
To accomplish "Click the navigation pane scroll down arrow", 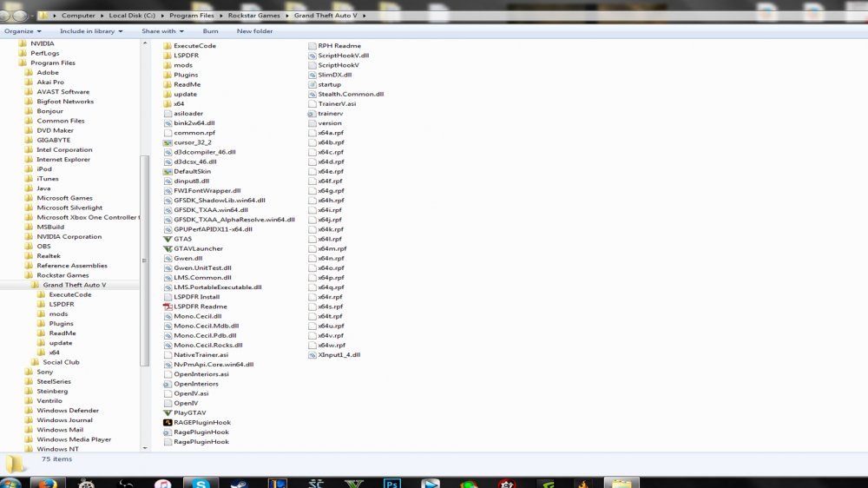I will tap(145, 448).
